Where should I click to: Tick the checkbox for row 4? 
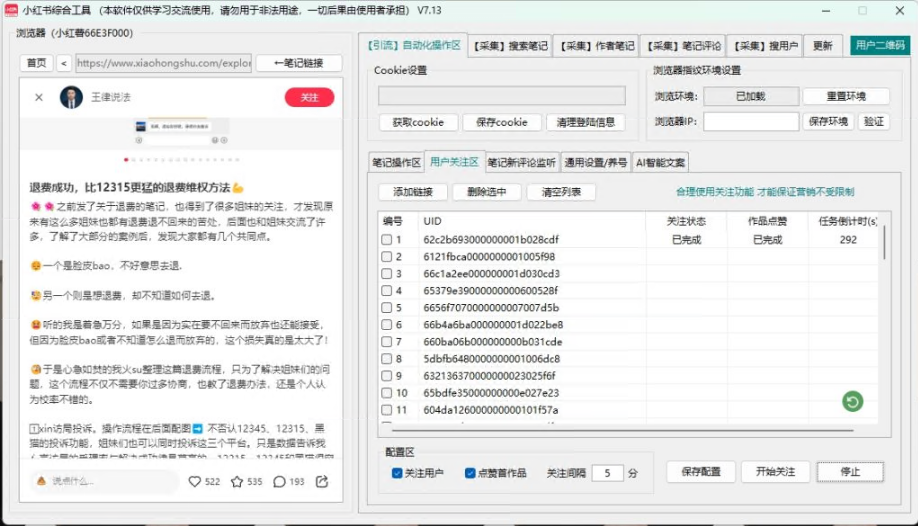click(x=386, y=291)
